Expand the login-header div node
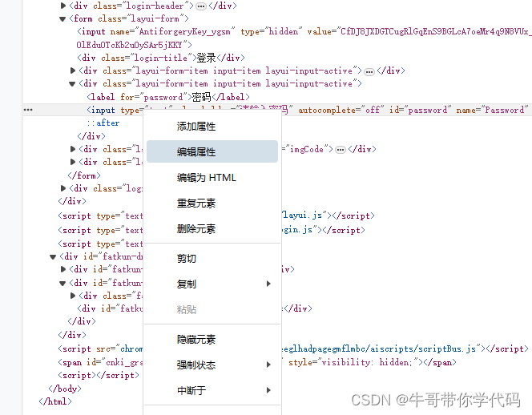The width and height of the screenshot is (532, 415). click(63, 6)
